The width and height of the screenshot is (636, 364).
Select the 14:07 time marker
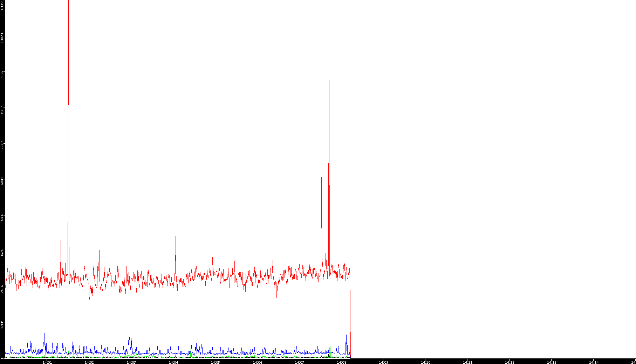point(299,362)
